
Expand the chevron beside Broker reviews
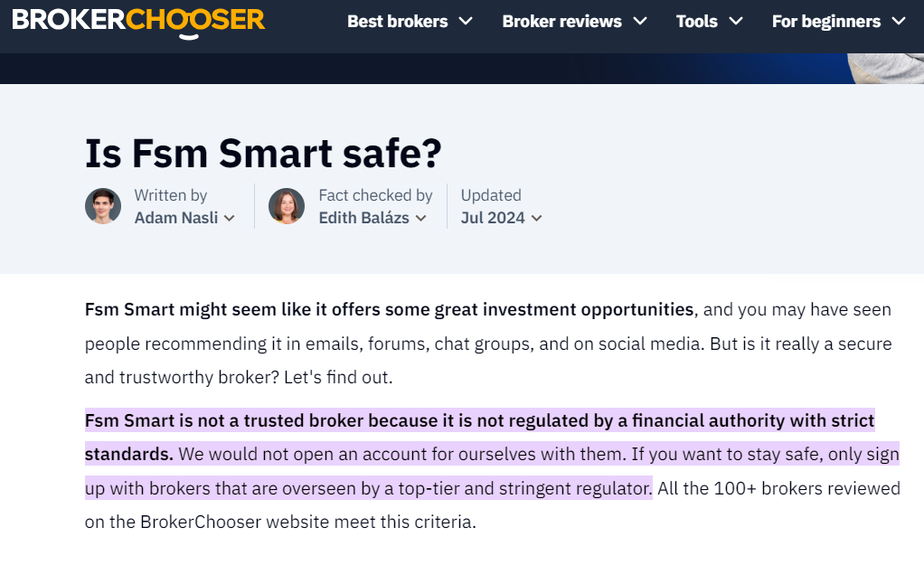tap(640, 21)
